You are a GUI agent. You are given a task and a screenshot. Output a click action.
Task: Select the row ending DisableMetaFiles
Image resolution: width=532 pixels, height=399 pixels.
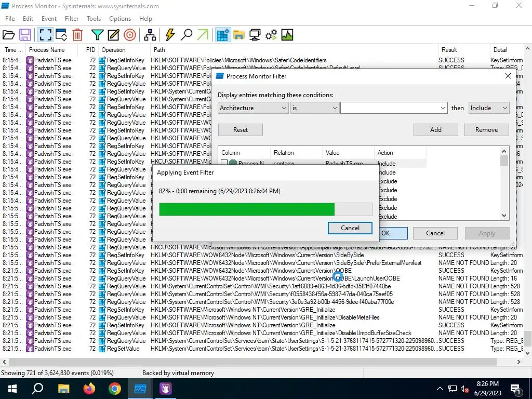pos(261,317)
